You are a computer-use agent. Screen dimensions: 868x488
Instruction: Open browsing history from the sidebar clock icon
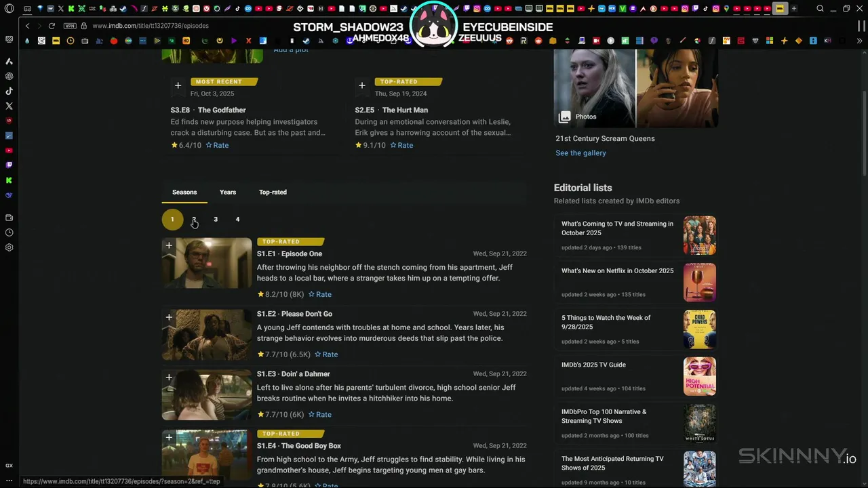pos(9,232)
